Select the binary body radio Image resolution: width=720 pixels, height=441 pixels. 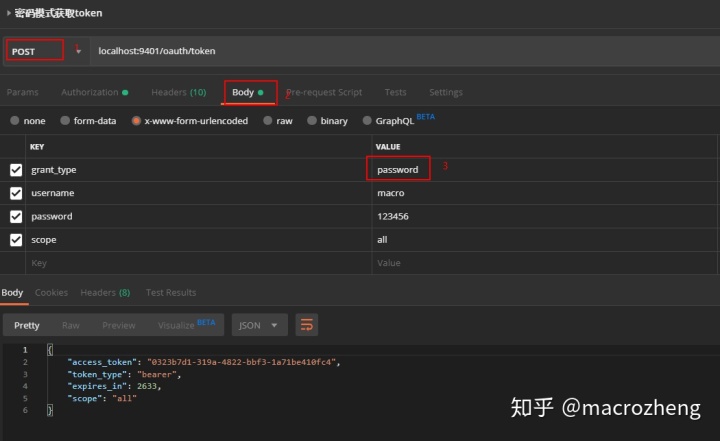(x=312, y=120)
